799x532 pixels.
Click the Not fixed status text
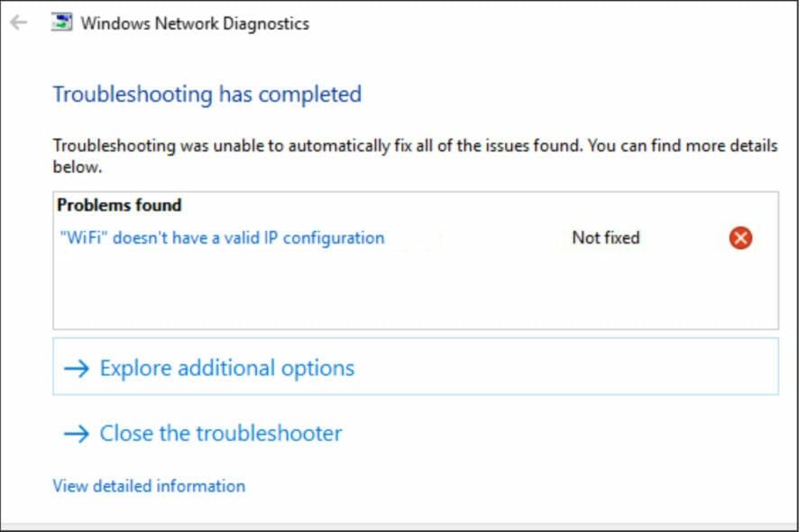(606, 237)
